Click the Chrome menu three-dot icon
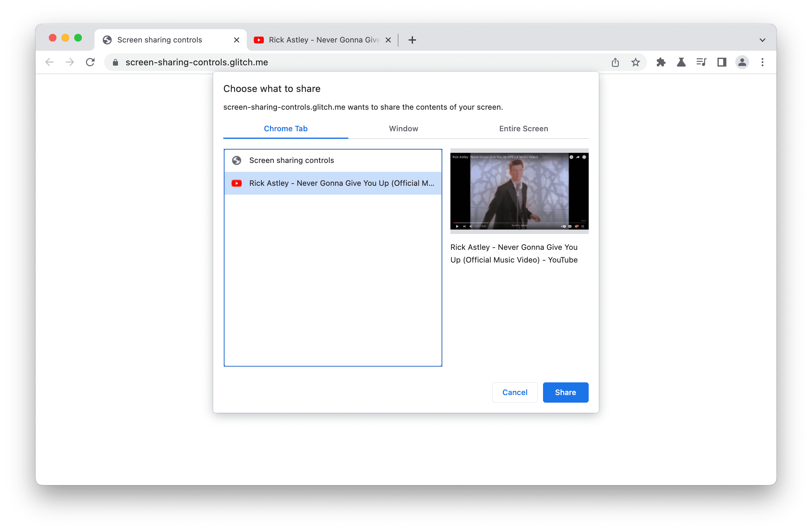This screenshot has width=812, height=532. point(763,62)
